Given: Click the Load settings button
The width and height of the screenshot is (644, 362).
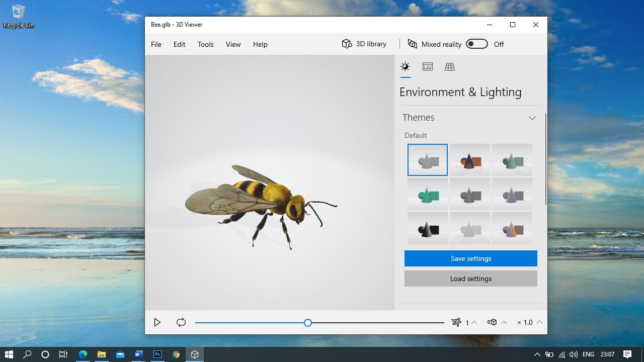Looking at the screenshot, I should coord(470,279).
